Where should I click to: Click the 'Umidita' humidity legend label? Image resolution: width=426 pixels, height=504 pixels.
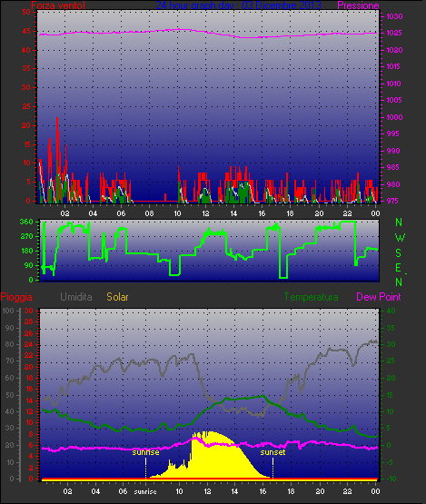76,297
